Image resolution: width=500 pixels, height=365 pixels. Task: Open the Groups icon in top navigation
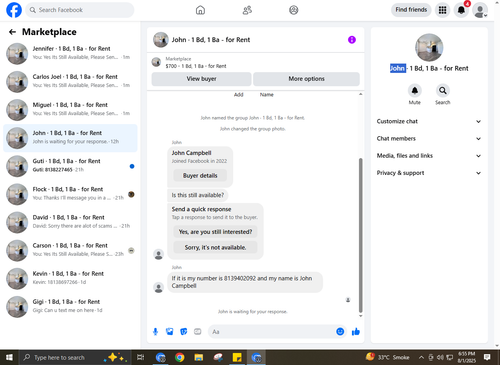click(x=294, y=10)
